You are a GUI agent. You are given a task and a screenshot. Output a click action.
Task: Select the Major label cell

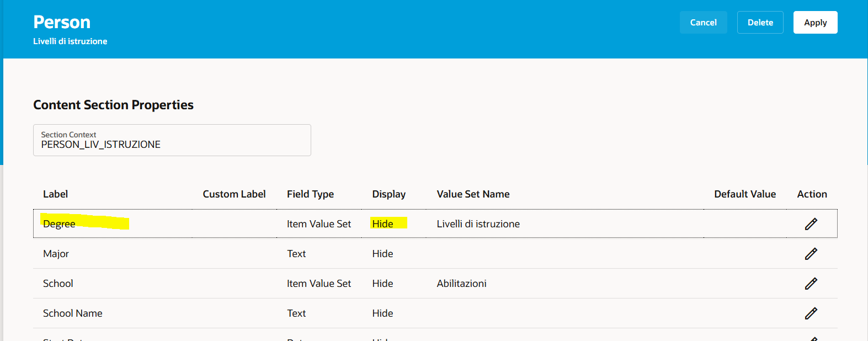click(x=56, y=254)
